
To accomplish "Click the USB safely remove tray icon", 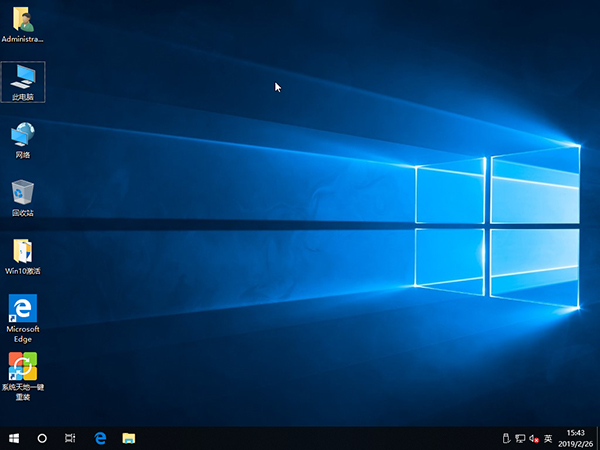I will coord(506,438).
